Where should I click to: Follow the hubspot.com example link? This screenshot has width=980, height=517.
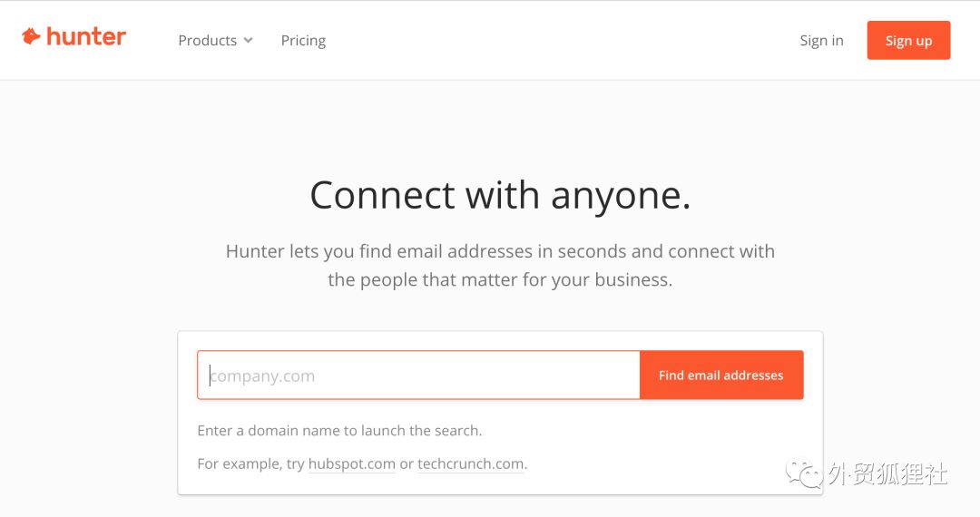tap(351, 463)
